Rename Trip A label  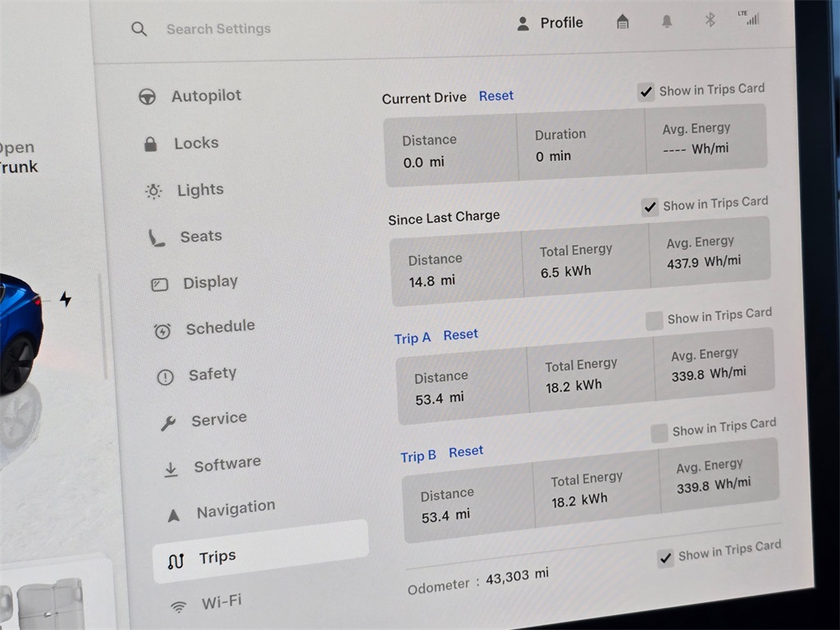412,338
